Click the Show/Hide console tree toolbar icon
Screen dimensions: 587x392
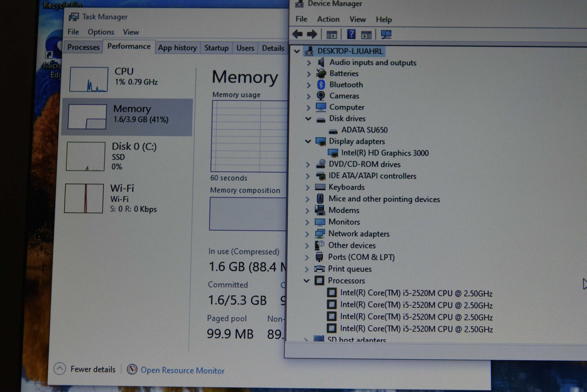[332, 35]
